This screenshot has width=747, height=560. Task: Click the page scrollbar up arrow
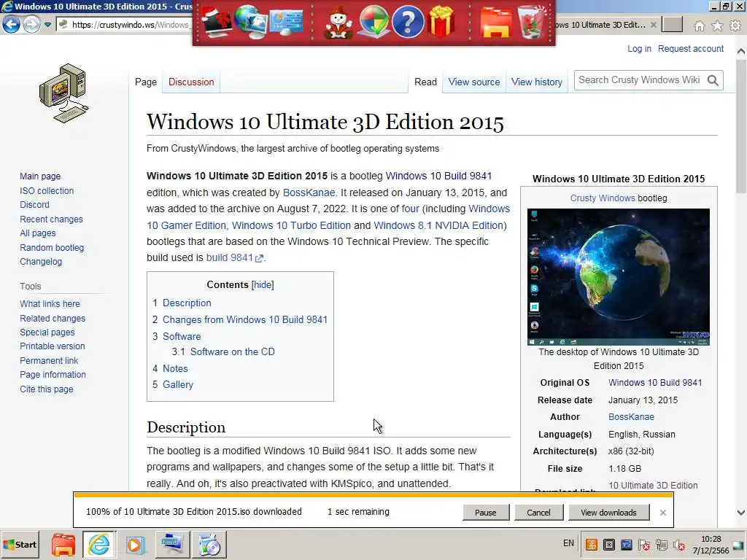(x=741, y=51)
